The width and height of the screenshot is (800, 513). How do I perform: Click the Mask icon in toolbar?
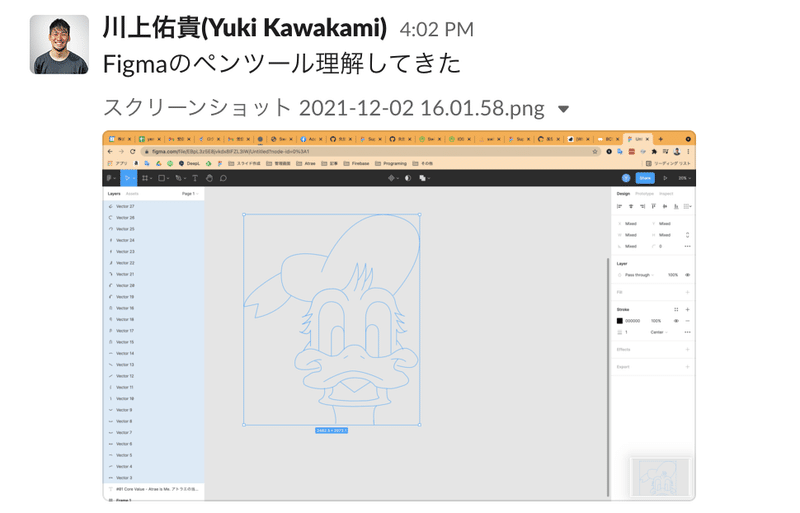click(408, 178)
